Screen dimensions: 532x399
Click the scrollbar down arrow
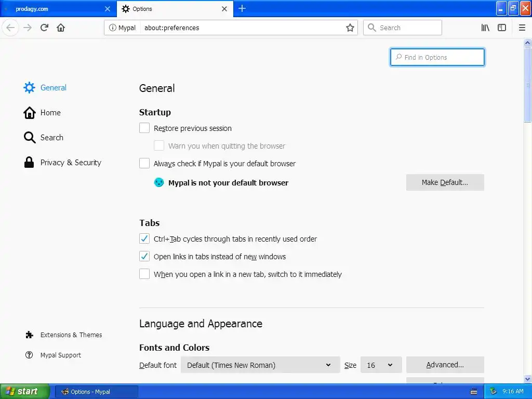click(527, 379)
